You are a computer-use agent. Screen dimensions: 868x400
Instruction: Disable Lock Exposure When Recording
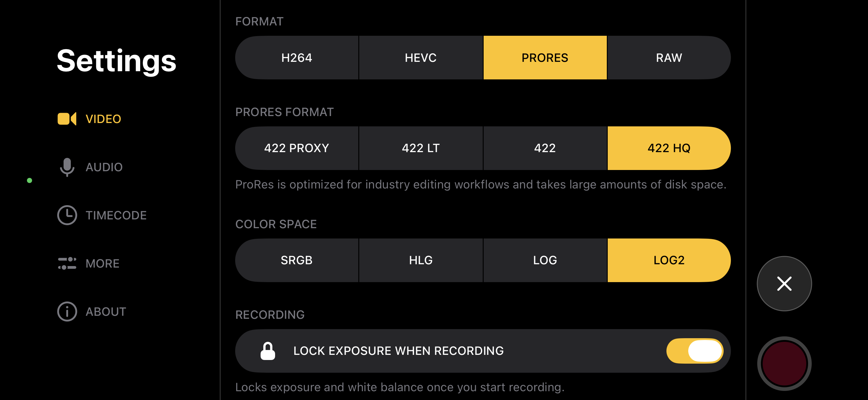tap(695, 351)
